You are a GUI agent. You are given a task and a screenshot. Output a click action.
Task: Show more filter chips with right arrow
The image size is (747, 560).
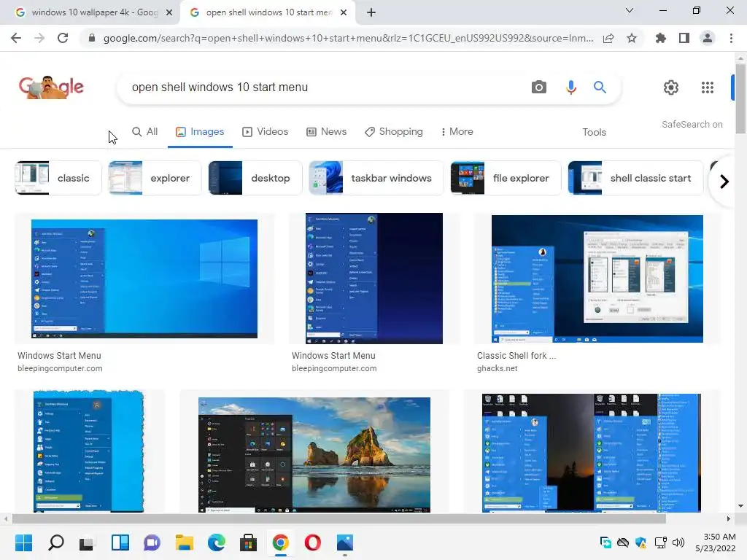point(724,182)
